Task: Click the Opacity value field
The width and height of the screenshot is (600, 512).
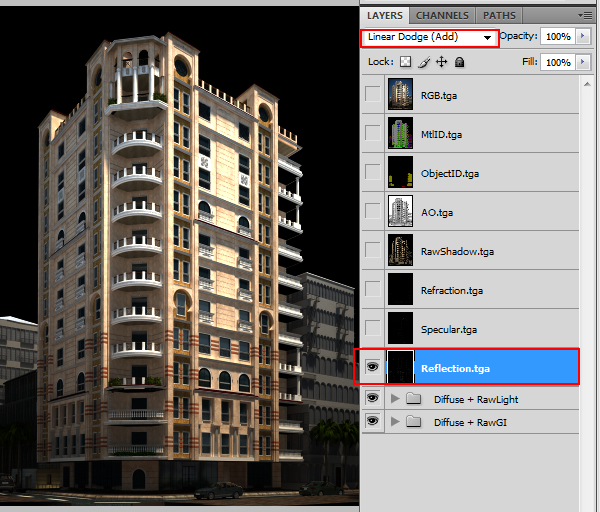Action: pos(558,37)
